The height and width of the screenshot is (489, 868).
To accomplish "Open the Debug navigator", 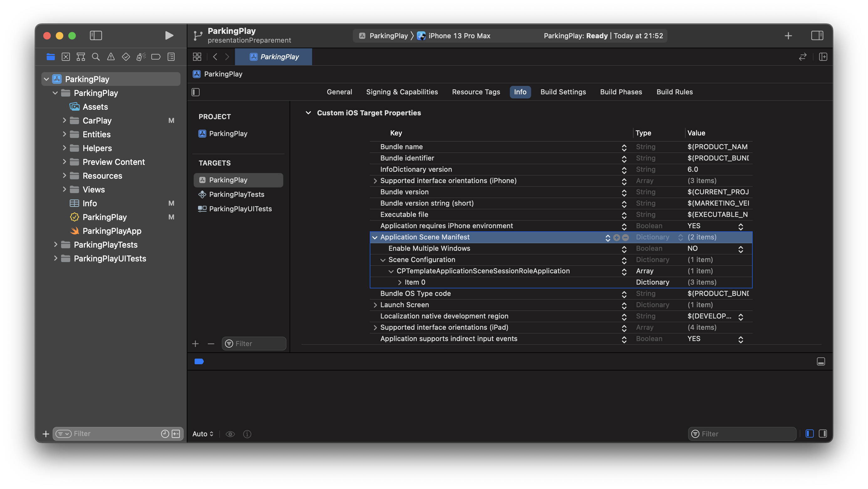I will 141,57.
